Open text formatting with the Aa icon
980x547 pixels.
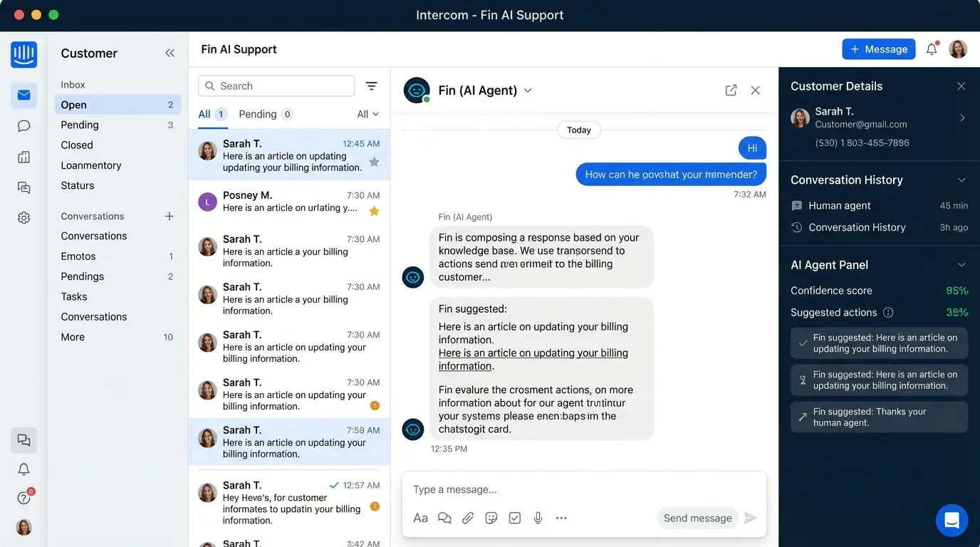[x=420, y=518]
